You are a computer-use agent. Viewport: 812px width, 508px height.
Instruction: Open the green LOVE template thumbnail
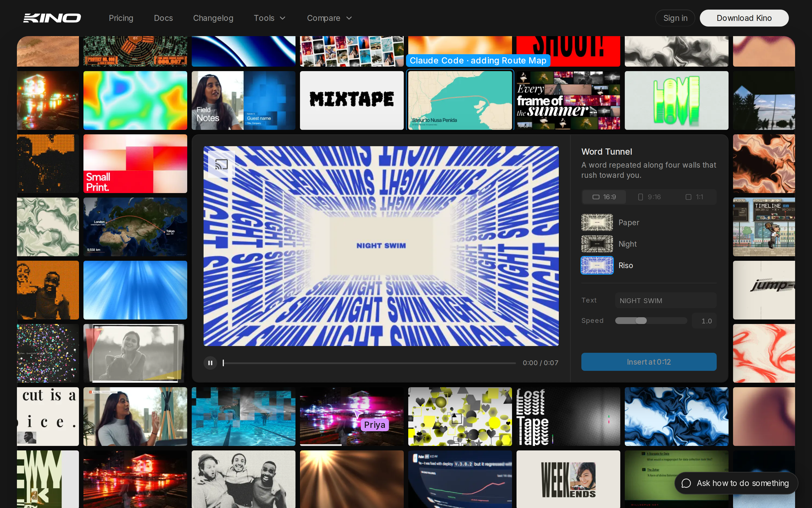(x=676, y=100)
